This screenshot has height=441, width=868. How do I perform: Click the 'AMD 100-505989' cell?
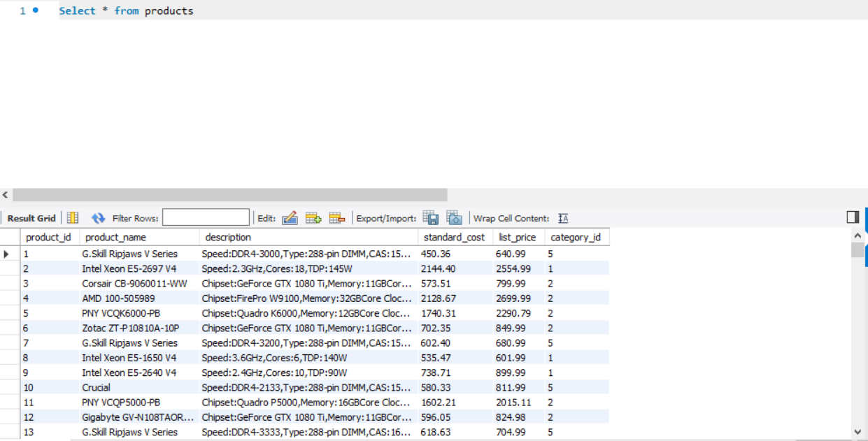tap(140, 298)
